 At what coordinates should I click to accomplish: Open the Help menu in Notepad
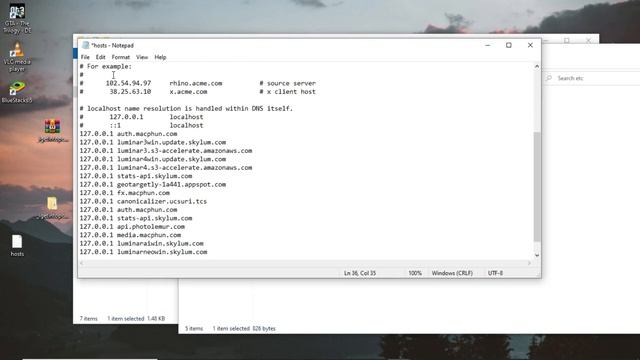160,57
